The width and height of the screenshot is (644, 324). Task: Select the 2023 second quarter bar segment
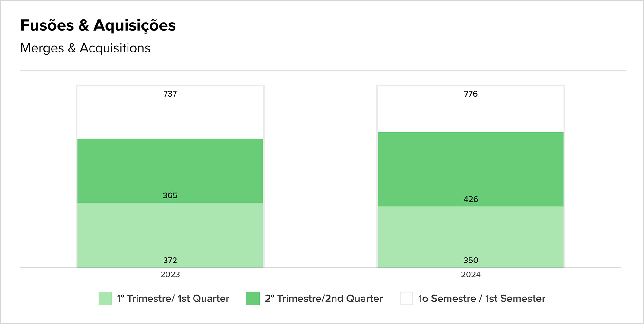170,171
